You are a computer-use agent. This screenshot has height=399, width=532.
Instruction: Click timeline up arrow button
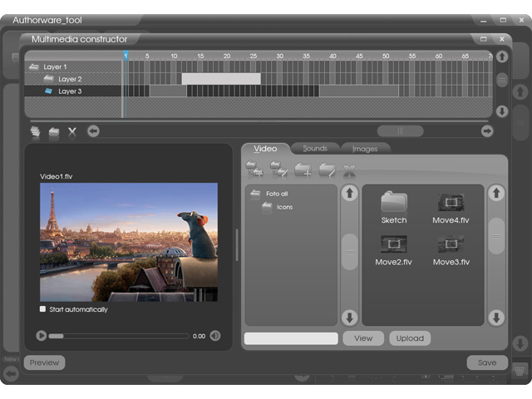pos(502,57)
